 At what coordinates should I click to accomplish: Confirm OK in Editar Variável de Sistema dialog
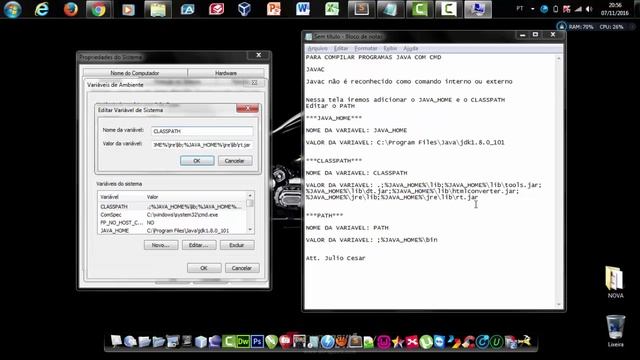(197, 161)
